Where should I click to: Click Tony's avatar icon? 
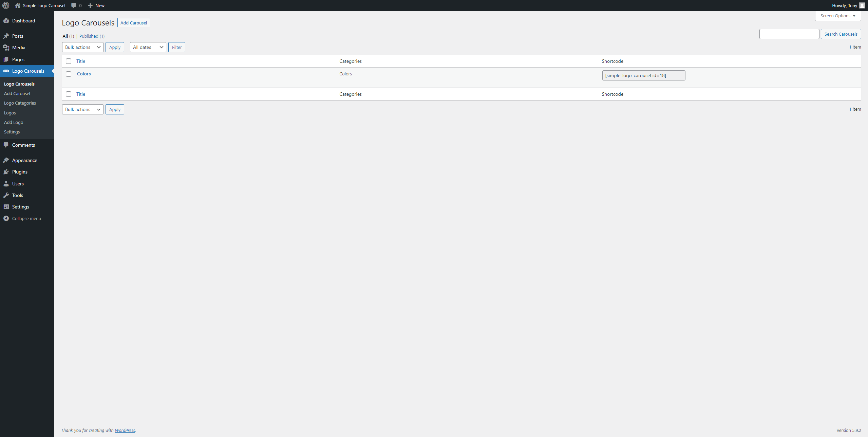click(862, 5)
